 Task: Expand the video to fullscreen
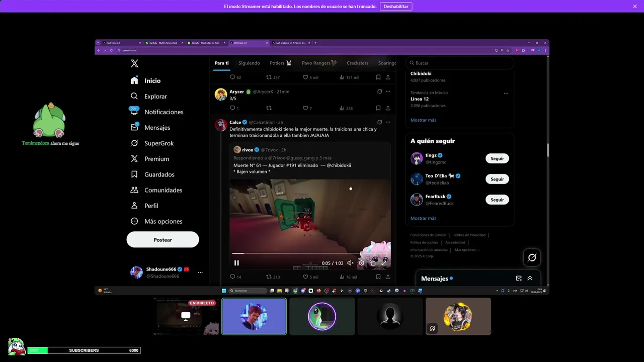click(384, 263)
